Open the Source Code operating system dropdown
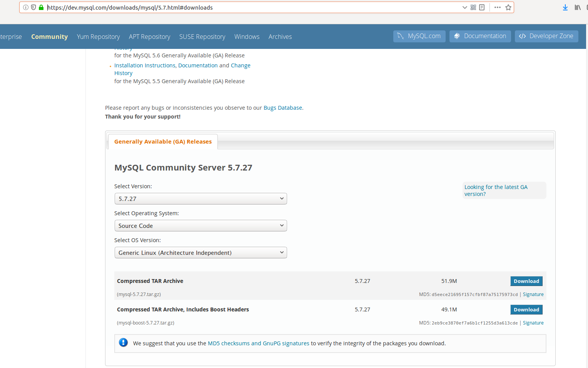The height and width of the screenshot is (368, 588). click(201, 226)
